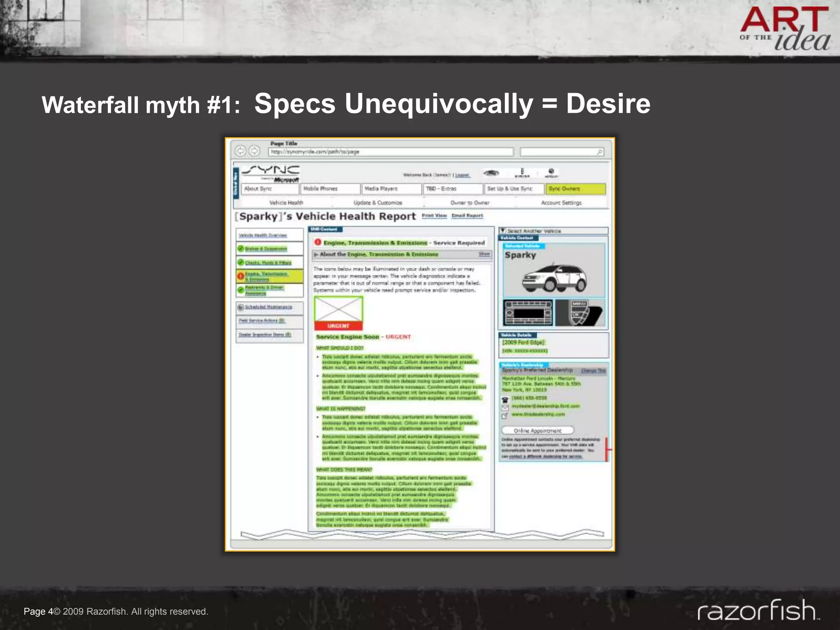Select the Account Settings sub-navigation item
This screenshot has height=630, width=840.
point(561,203)
